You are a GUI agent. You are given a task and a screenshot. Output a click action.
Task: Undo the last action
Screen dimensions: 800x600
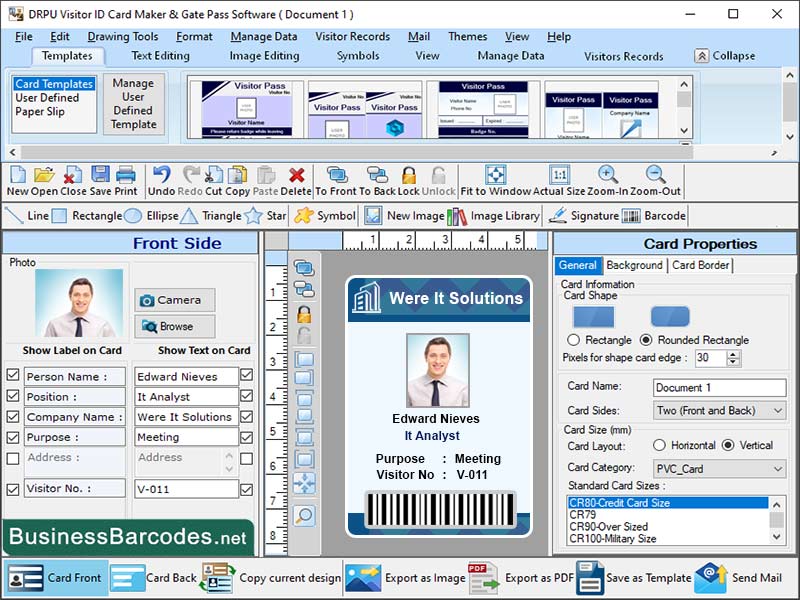click(161, 175)
